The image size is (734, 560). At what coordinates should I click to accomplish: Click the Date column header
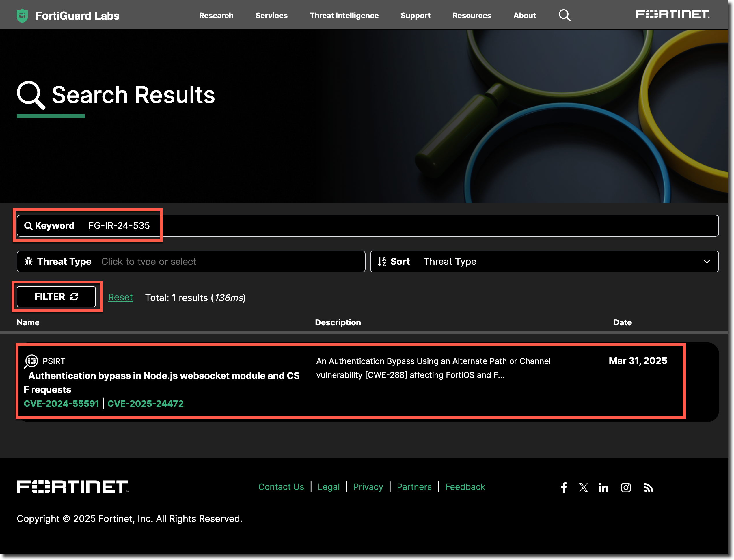(622, 323)
